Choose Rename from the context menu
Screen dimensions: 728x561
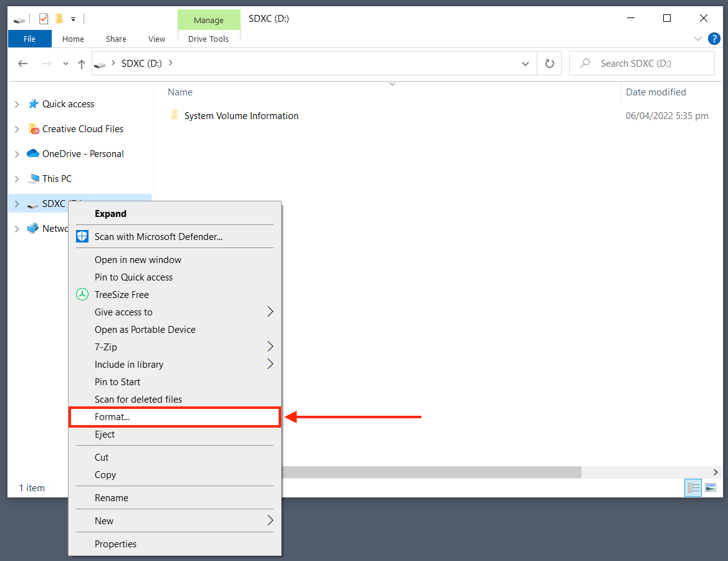tap(175, 498)
